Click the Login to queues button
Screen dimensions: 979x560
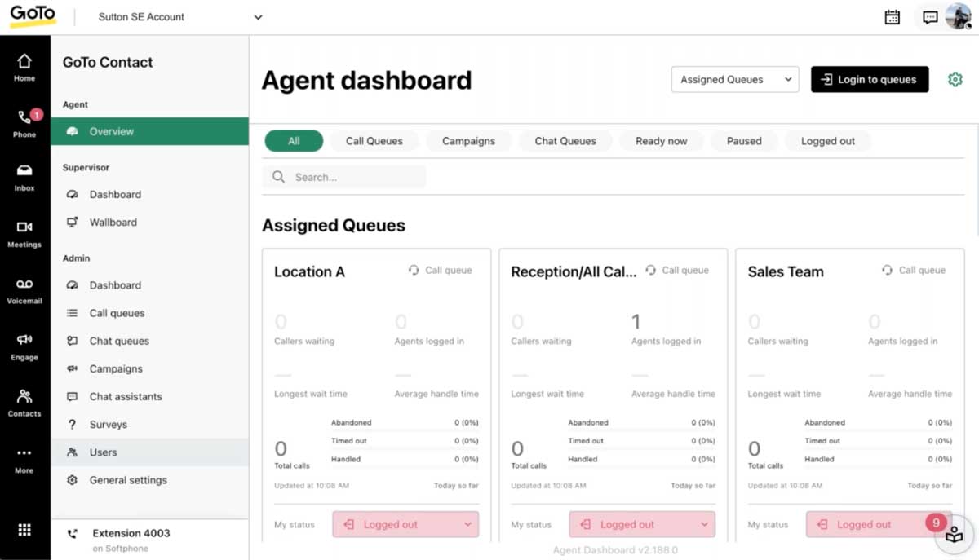(869, 79)
